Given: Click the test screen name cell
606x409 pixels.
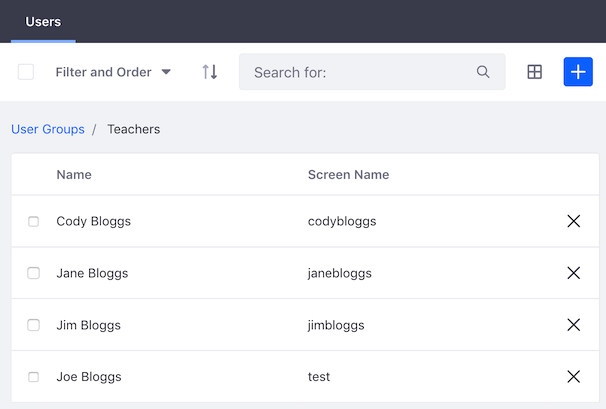Looking at the screenshot, I should click(x=319, y=377).
